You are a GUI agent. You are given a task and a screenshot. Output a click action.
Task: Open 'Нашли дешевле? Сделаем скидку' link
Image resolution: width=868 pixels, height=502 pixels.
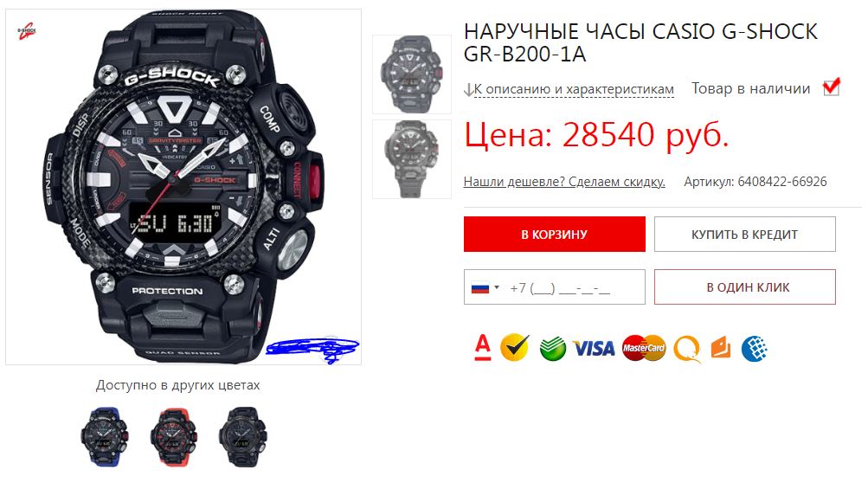point(564,182)
